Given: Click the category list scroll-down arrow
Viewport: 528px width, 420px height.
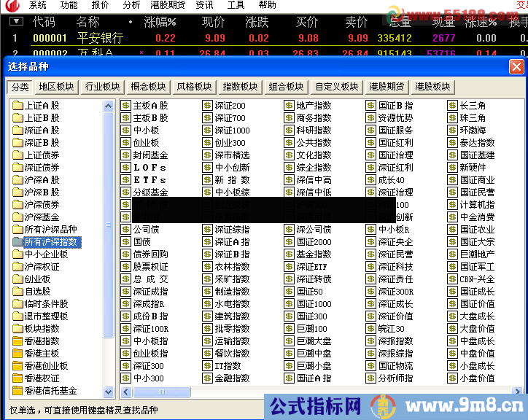Looking at the screenshot, I should 108,392.
